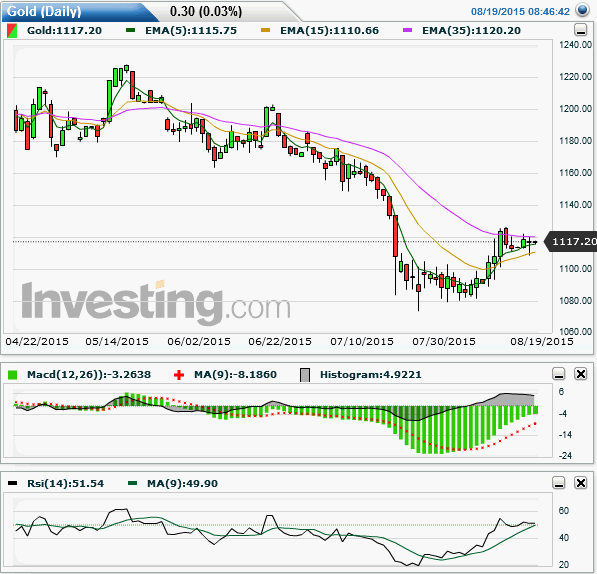Toggle the EMA(15) orange legend marker
The width and height of the screenshot is (597, 574).
265,30
